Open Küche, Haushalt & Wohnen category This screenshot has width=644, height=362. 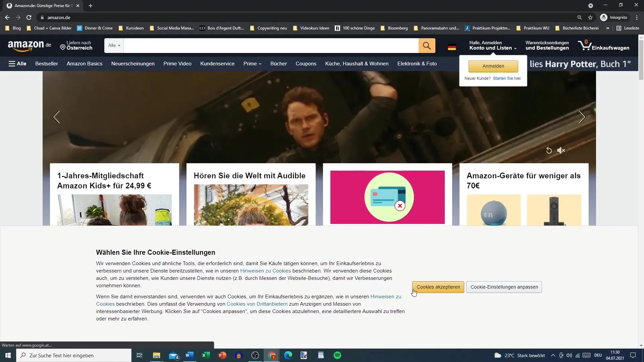(357, 64)
